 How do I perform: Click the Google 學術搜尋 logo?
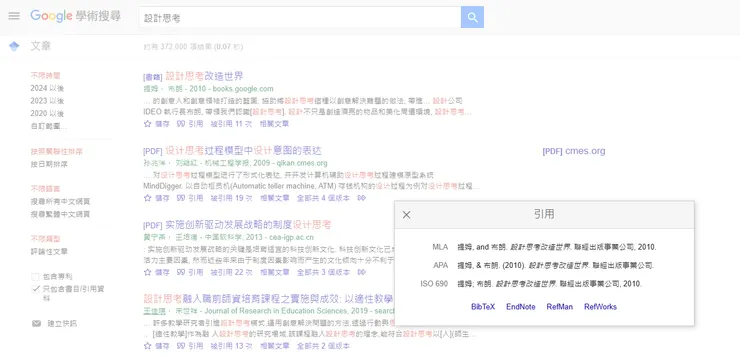pyautogui.click(x=76, y=16)
